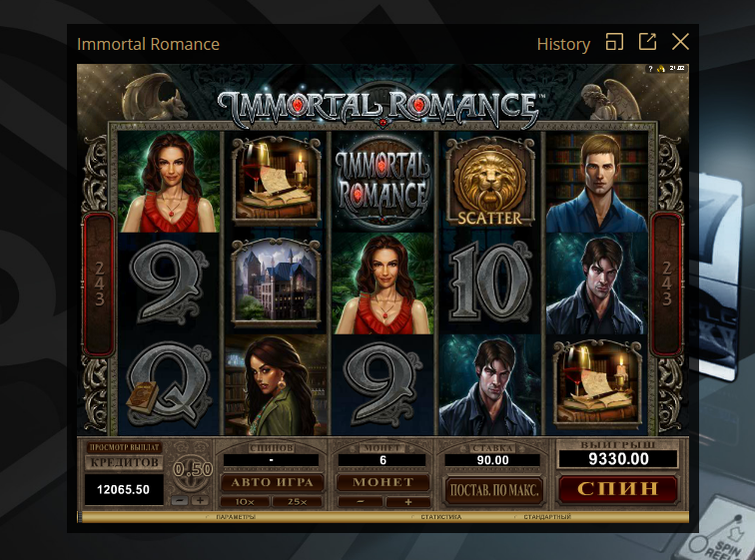Click the resize window layout icon
This screenshot has height=560, width=755.
coord(614,42)
